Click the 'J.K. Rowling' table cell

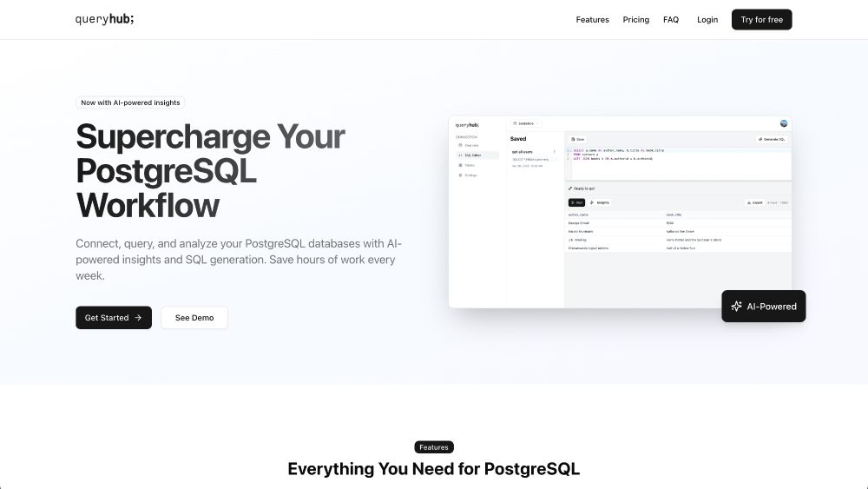point(577,240)
